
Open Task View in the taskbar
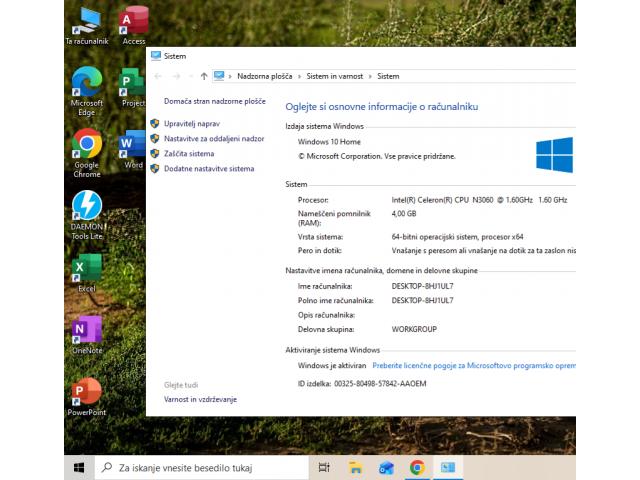click(x=324, y=467)
